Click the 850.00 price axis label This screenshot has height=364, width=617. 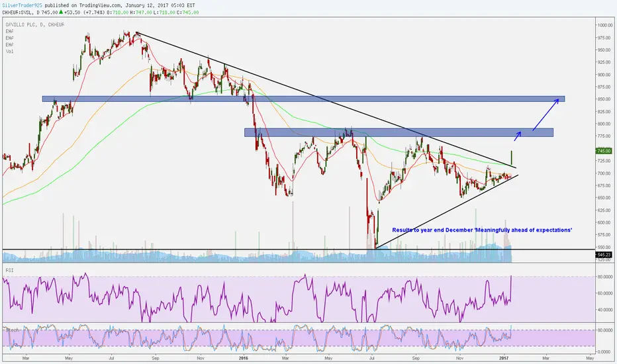(604, 99)
